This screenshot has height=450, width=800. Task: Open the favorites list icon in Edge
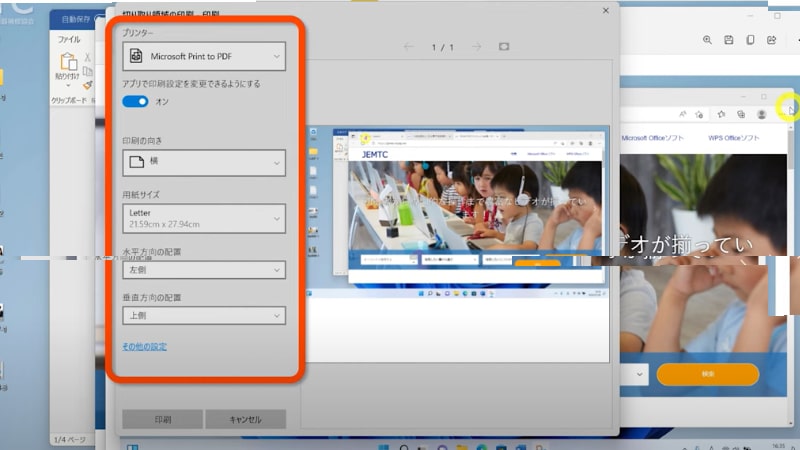tap(721, 114)
